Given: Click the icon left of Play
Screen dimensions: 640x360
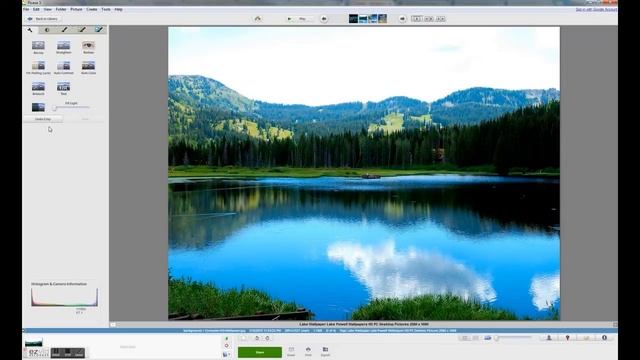Looking at the screenshot, I should pyautogui.click(x=258, y=18).
